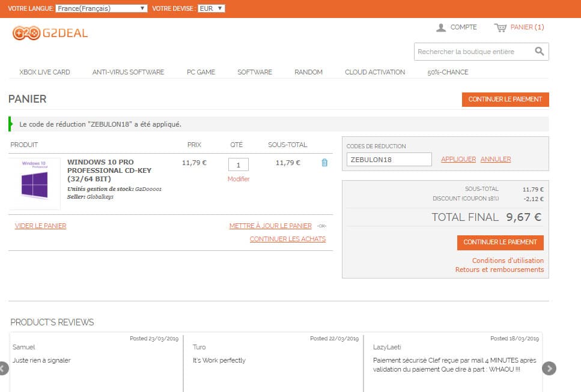Click Continuer le paiement below Total Final

[500, 243]
